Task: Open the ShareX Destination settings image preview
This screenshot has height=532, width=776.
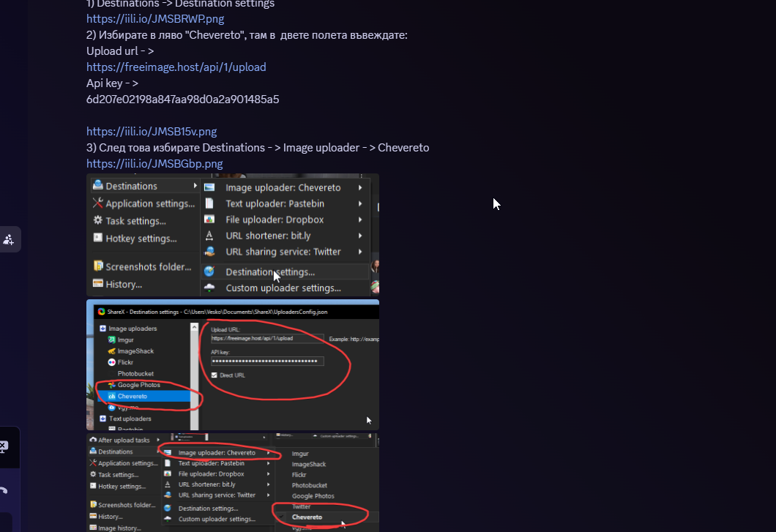Action: click(233, 364)
